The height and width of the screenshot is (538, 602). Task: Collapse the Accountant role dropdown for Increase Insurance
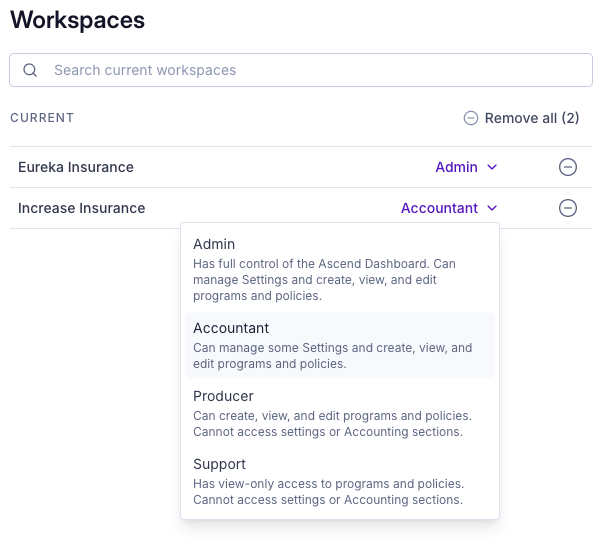449,208
